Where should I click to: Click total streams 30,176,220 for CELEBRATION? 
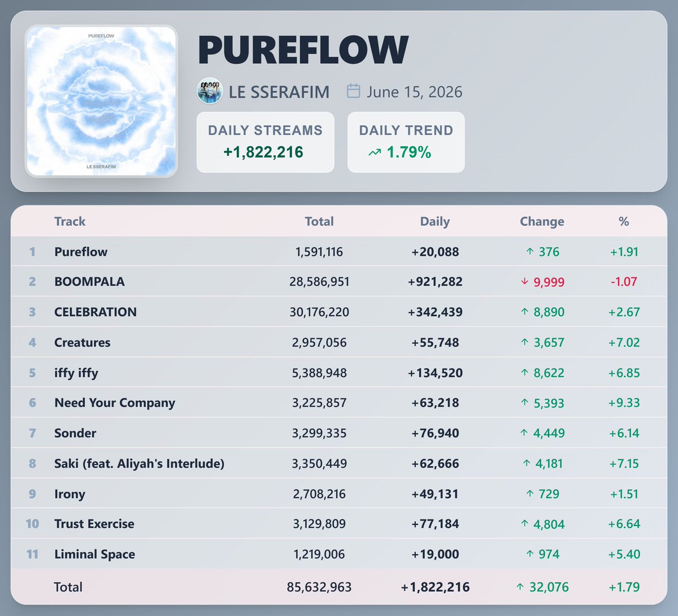319,312
